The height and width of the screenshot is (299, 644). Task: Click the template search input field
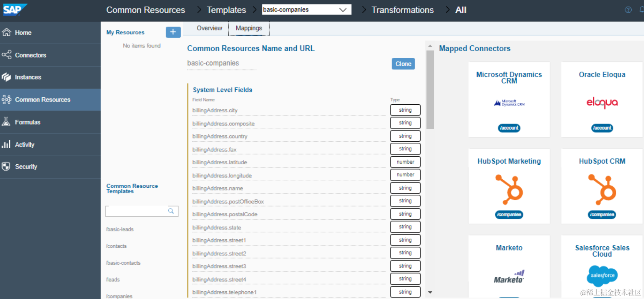pos(142,211)
